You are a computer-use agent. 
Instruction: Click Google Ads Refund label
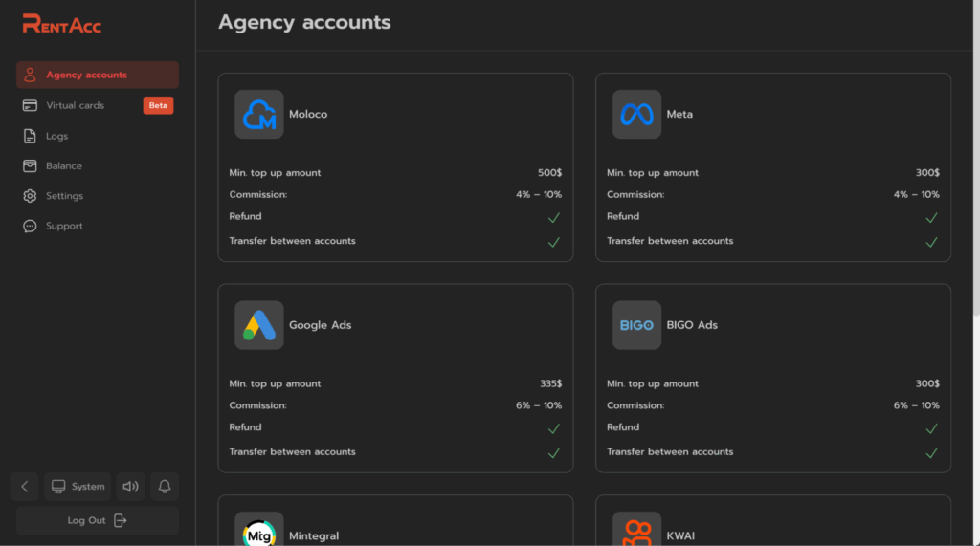[x=246, y=427]
